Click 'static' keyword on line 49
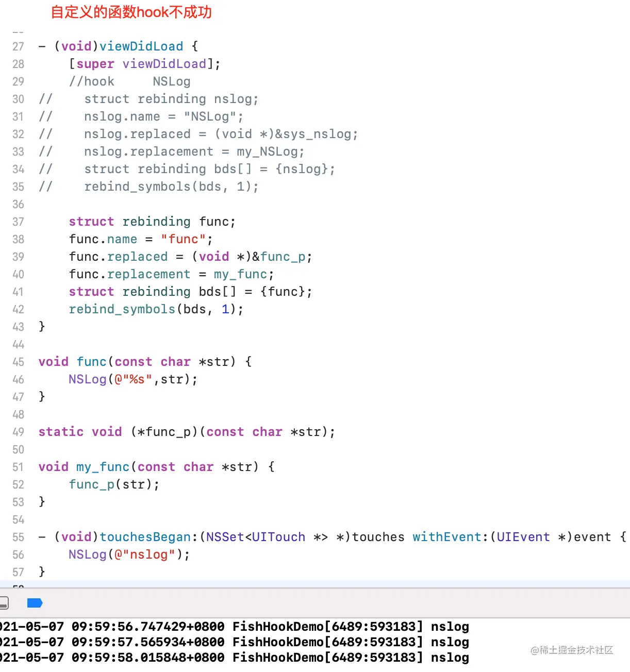630x672 pixels. point(61,432)
